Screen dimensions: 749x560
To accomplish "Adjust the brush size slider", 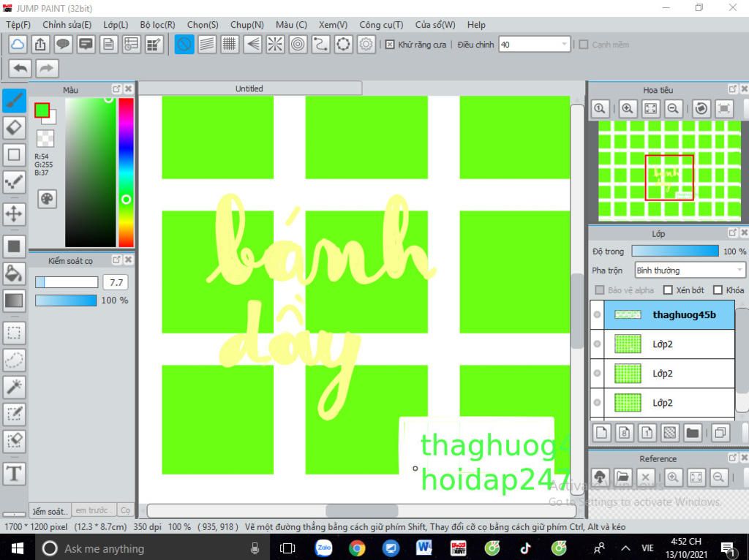I will tap(67, 282).
